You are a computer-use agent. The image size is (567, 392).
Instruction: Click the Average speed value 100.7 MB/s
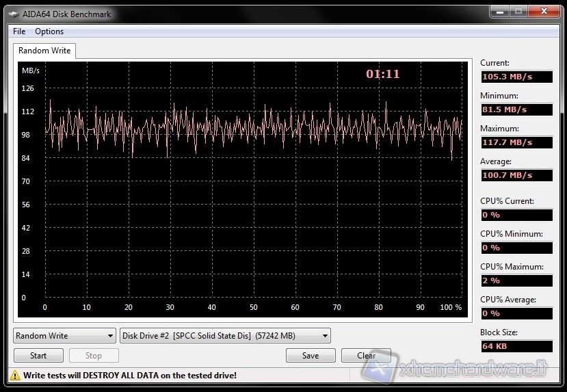click(x=516, y=175)
